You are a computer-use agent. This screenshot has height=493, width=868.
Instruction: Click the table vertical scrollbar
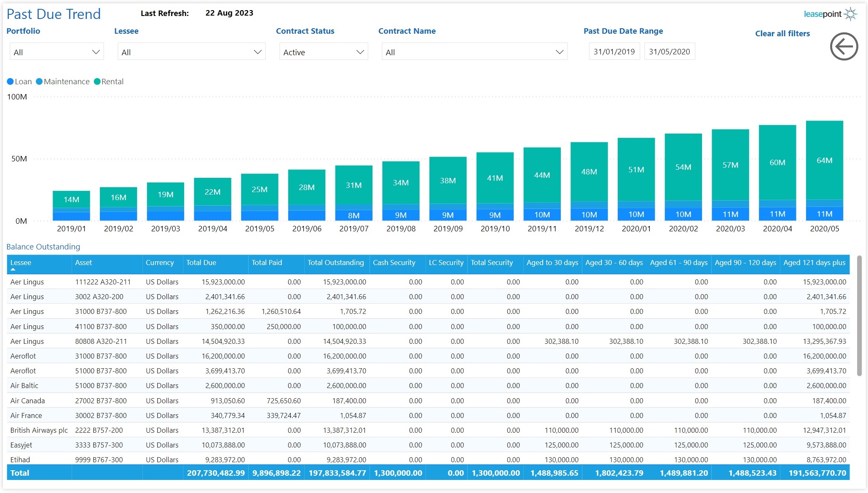point(860,316)
